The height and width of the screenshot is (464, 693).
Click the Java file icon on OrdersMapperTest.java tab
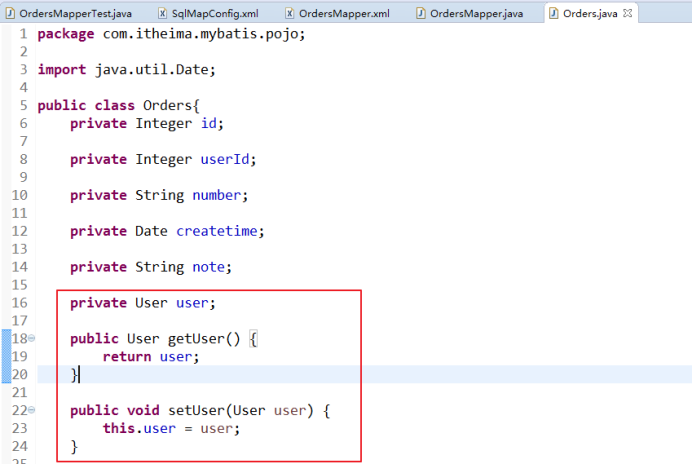11,14
